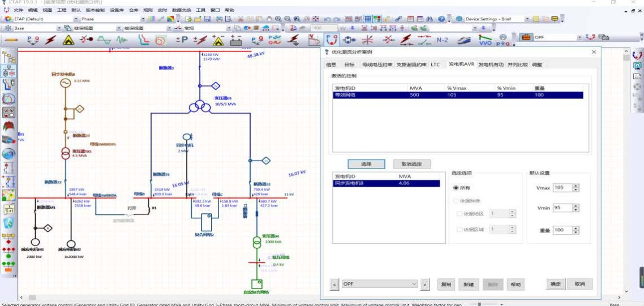Screen dimensions: 644x306
Task: Select the 所有 radio button
Action: coord(456,187)
